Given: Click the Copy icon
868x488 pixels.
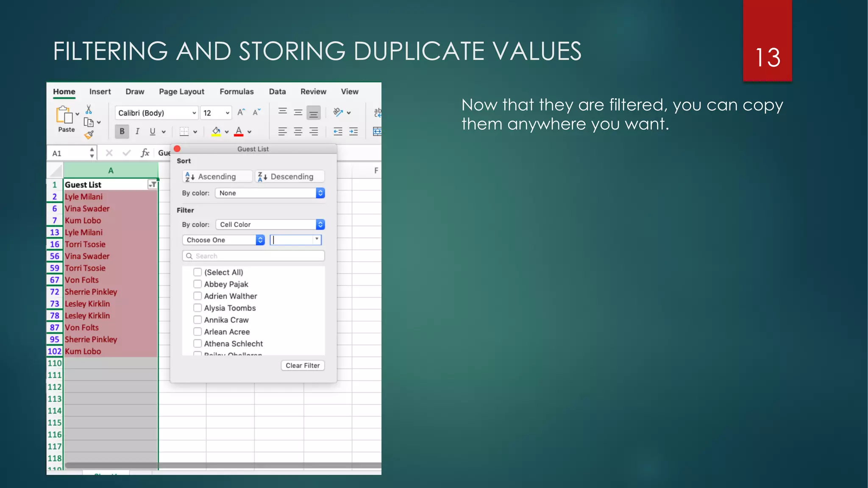Looking at the screenshot, I should click(x=89, y=122).
